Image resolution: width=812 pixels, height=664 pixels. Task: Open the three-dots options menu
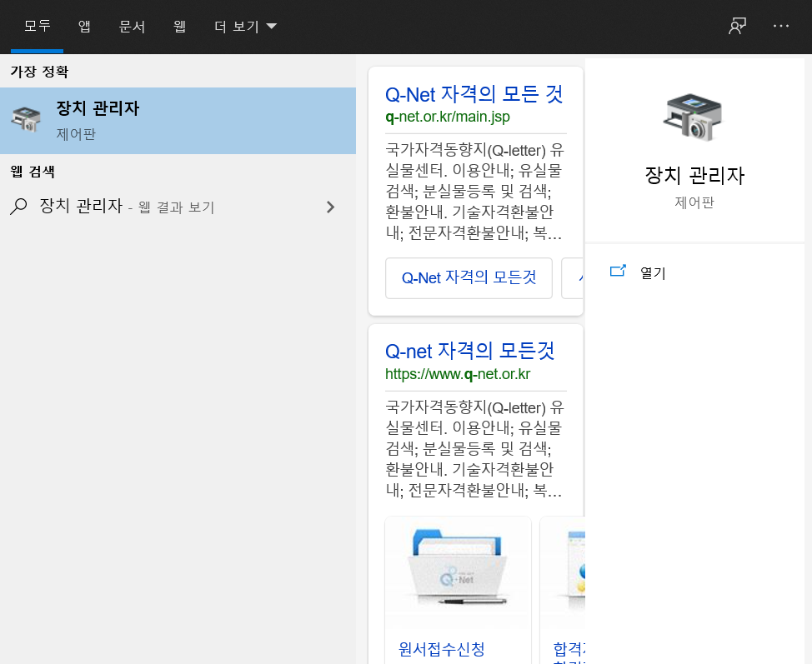pyautogui.click(x=780, y=26)
